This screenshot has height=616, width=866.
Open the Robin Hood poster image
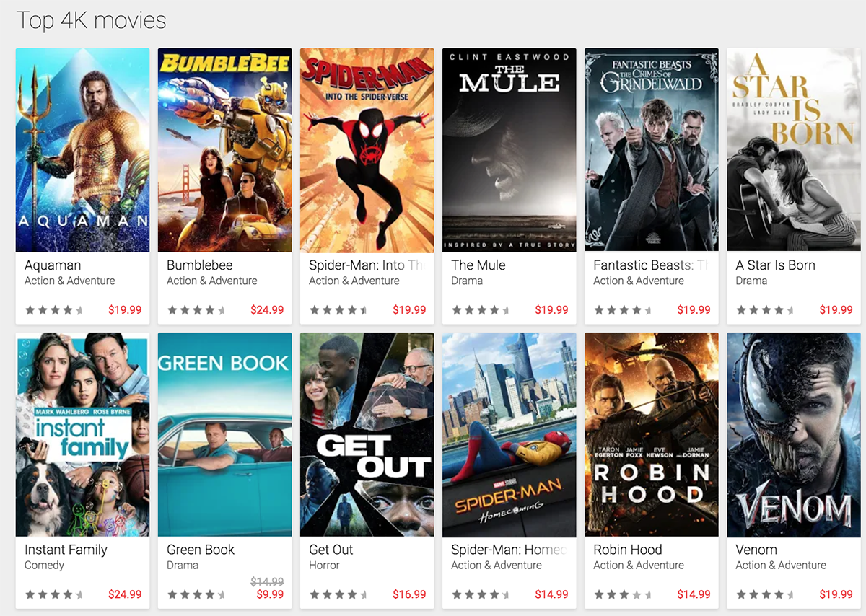[x=652, y=434]
